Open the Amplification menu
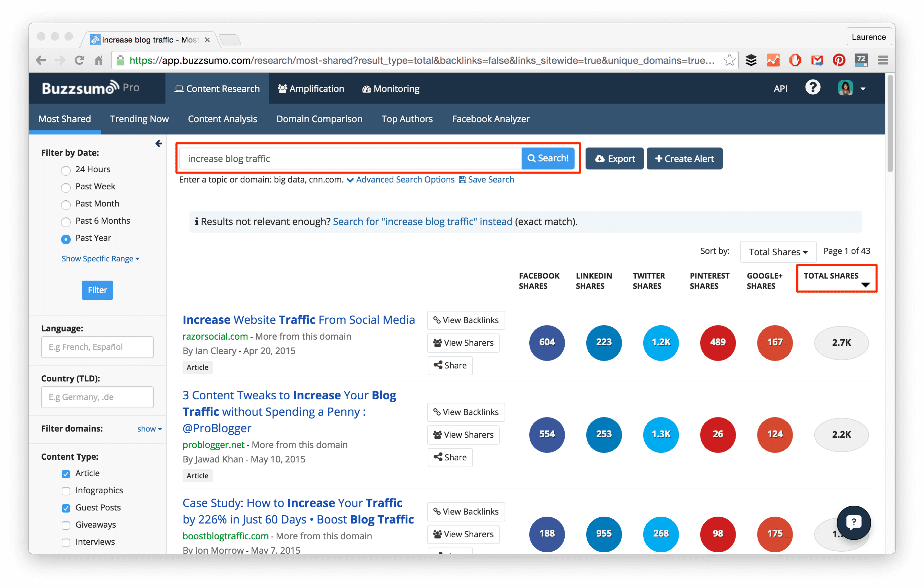Screen dimensions: 924x588 pos(311,89)
